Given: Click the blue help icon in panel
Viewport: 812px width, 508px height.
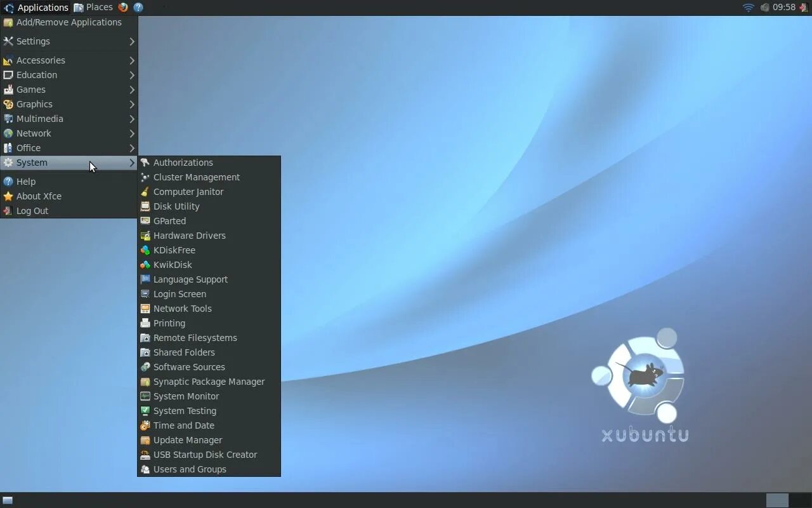Looking at the screenshot, I should click(138, 8).
